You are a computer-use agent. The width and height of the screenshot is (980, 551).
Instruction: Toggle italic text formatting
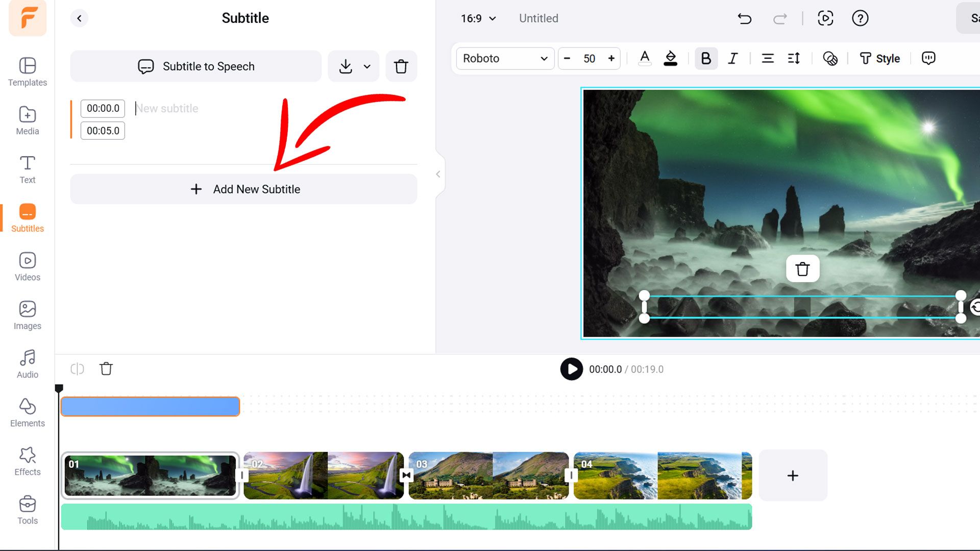click(x=733, y=59)
